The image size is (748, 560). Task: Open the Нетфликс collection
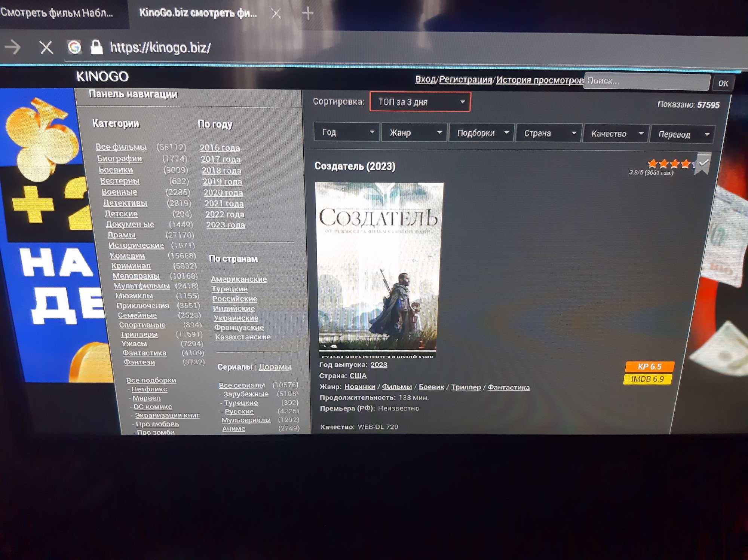click(x=149, y=389)
